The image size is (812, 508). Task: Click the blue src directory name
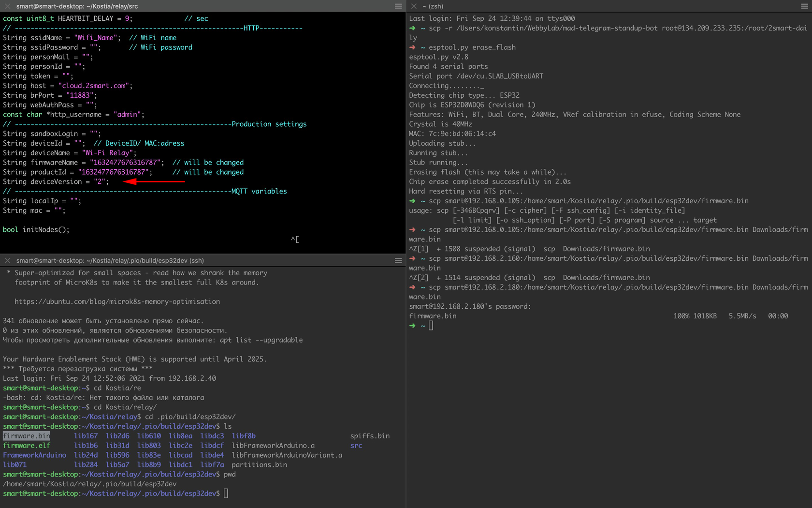356,446
